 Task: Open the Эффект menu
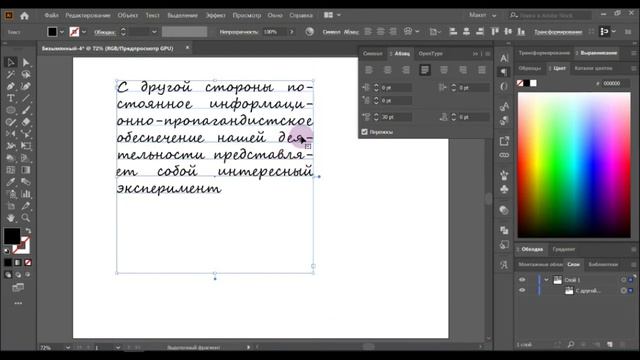pos(216,15)
